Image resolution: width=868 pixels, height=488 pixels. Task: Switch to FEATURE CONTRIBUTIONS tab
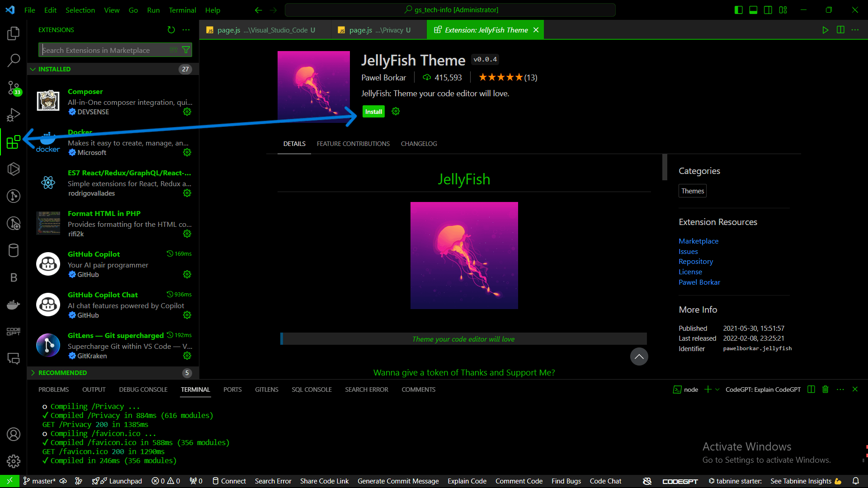[x=353, y=144]
